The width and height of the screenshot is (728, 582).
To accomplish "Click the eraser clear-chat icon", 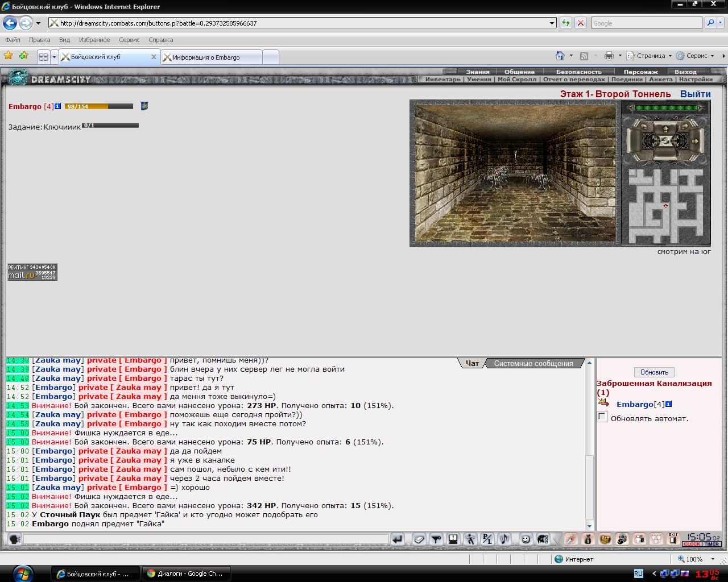I will [x=419, y=539].
